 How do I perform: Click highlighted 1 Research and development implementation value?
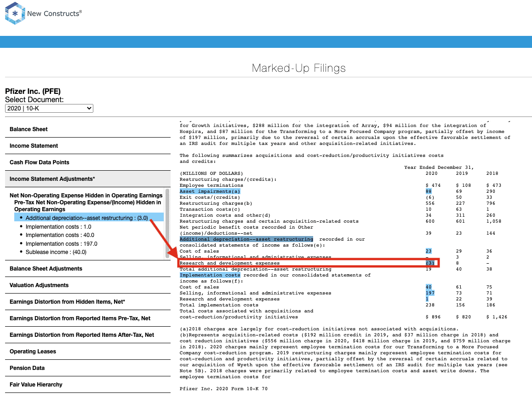427,299
